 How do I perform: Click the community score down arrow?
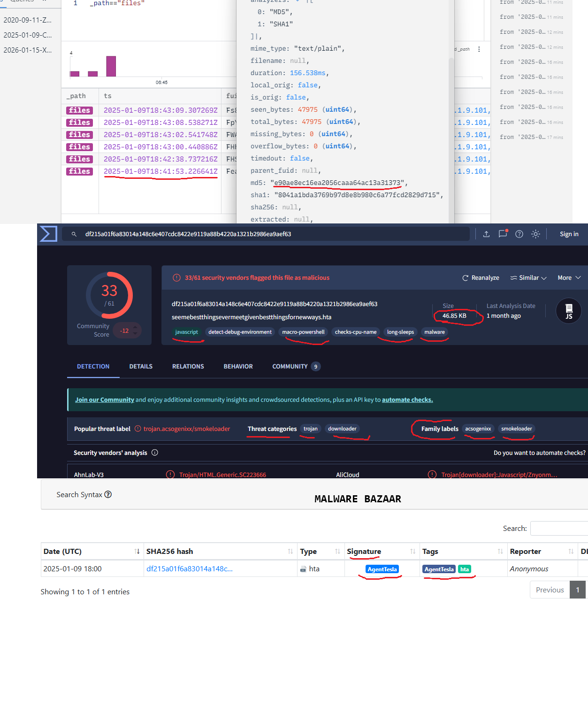click(x=135, y=334)
